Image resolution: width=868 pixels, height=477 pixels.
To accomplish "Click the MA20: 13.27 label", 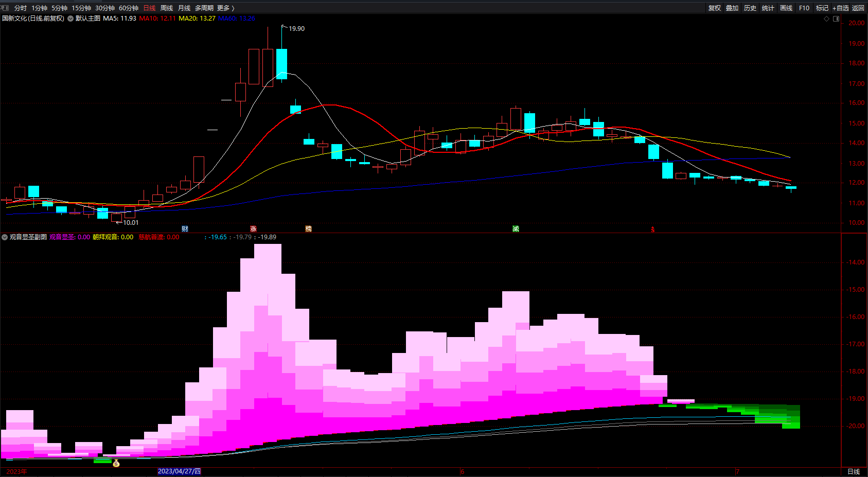I will 197,19.
